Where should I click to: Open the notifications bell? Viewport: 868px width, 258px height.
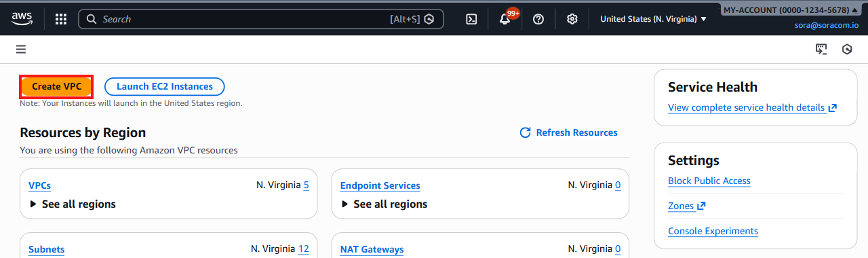(505, 19)
